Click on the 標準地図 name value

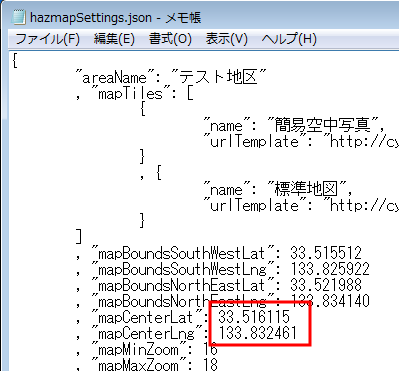pyautogui.click(x=306, y=189)
